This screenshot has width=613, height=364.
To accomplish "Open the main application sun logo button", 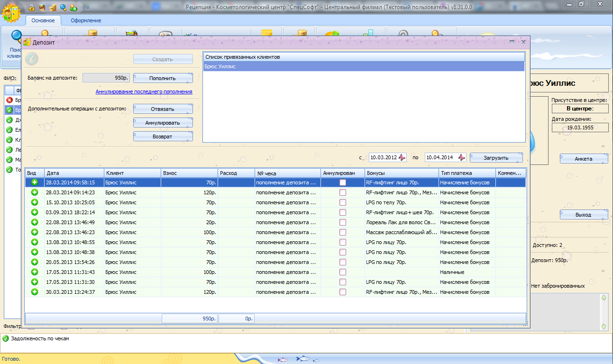I will (x=11, y=12).
